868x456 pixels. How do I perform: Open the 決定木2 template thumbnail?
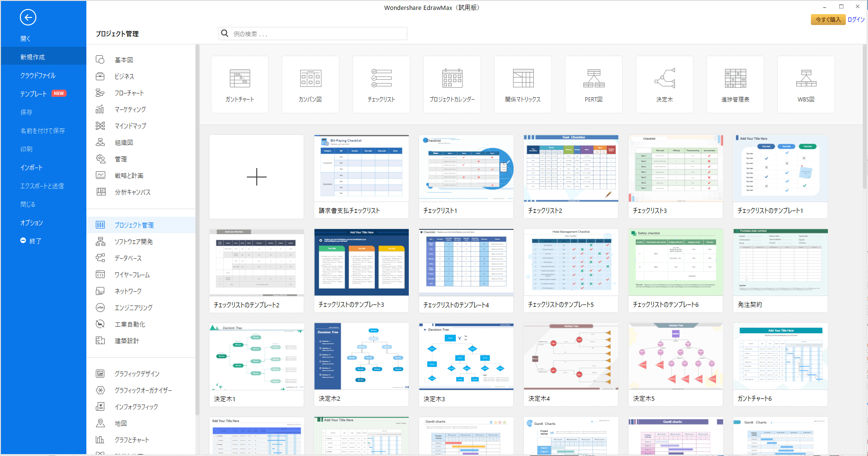tap(362, 364)
